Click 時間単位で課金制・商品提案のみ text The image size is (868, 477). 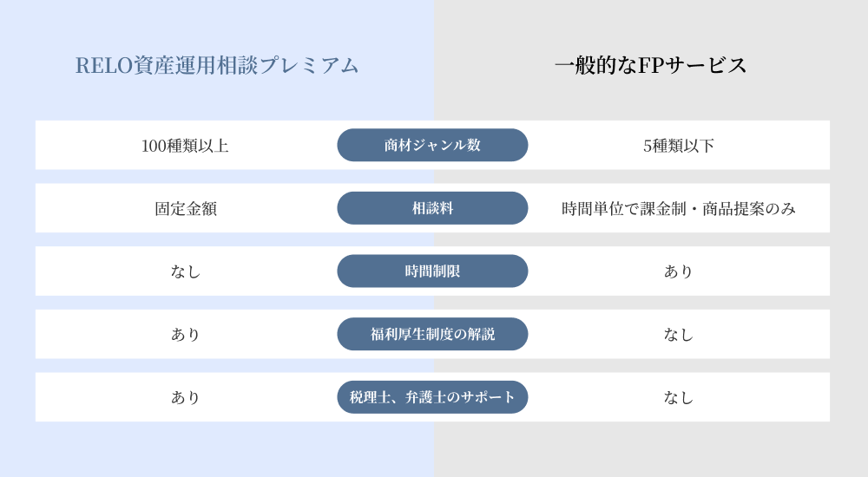(x=679, y=209)
